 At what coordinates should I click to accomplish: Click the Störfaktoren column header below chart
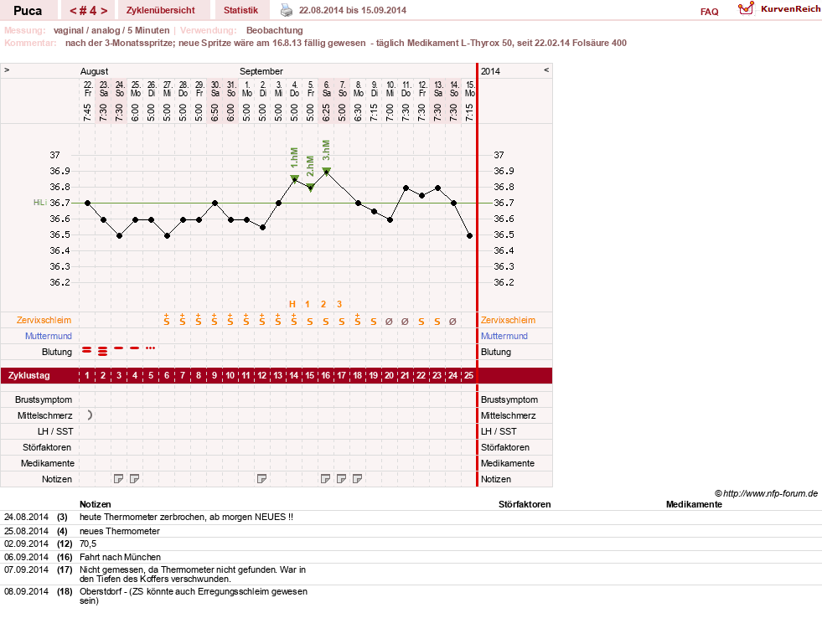[x=525, y=504]
